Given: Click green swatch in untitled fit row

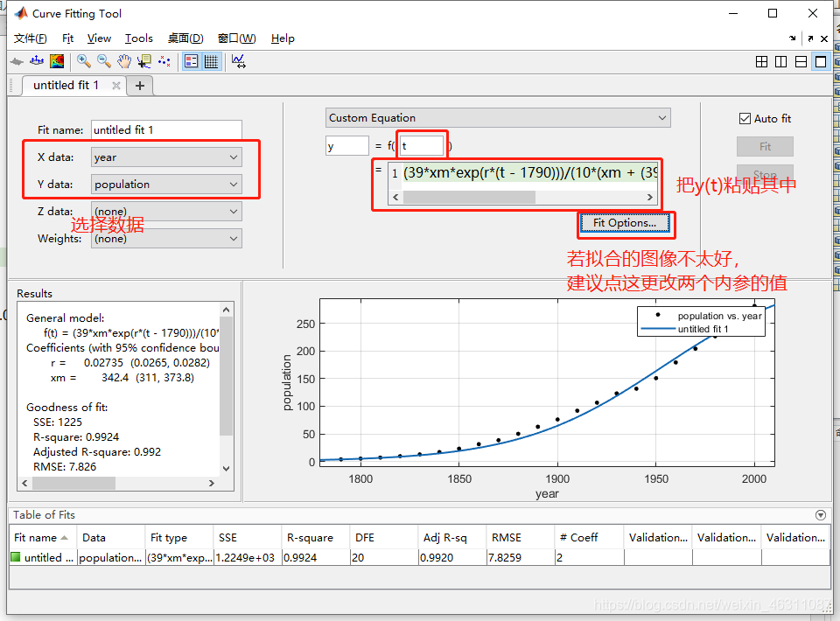Looking at the screenshot, I should [16, 557].
